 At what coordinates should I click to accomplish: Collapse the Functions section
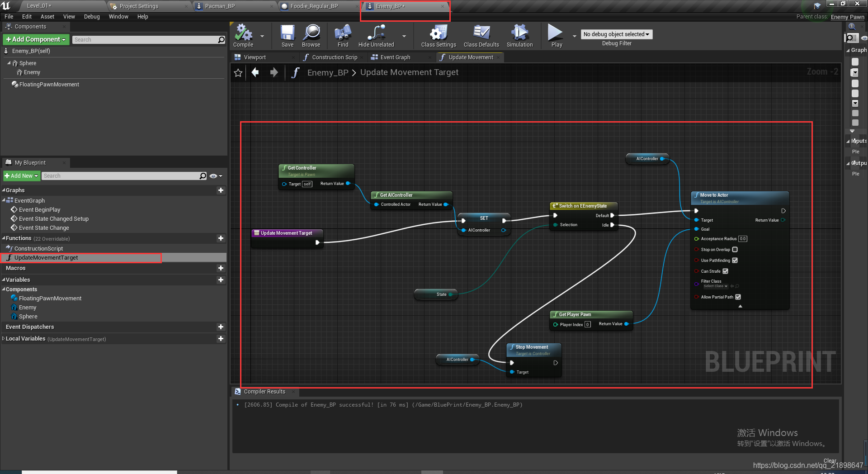point(4,238)
